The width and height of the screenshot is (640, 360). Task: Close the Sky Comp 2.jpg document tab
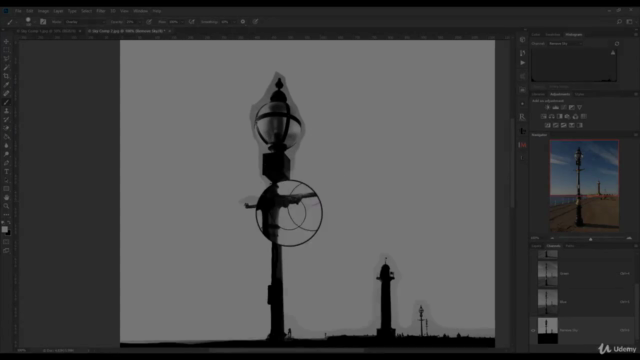[x=170, y=31]
